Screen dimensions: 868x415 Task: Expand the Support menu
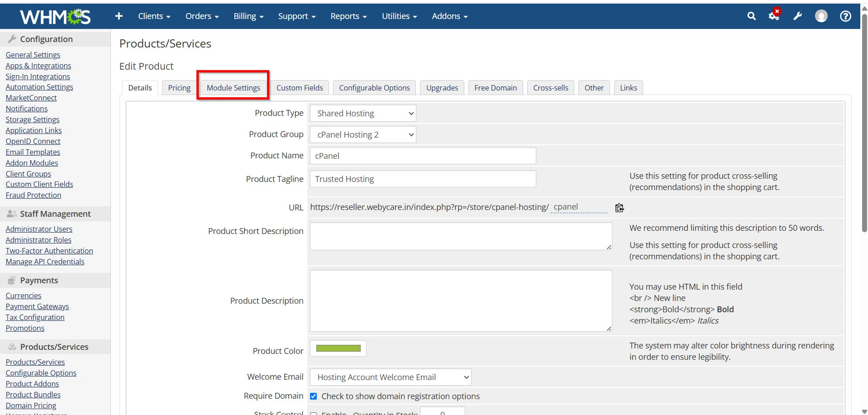[297, 16]
